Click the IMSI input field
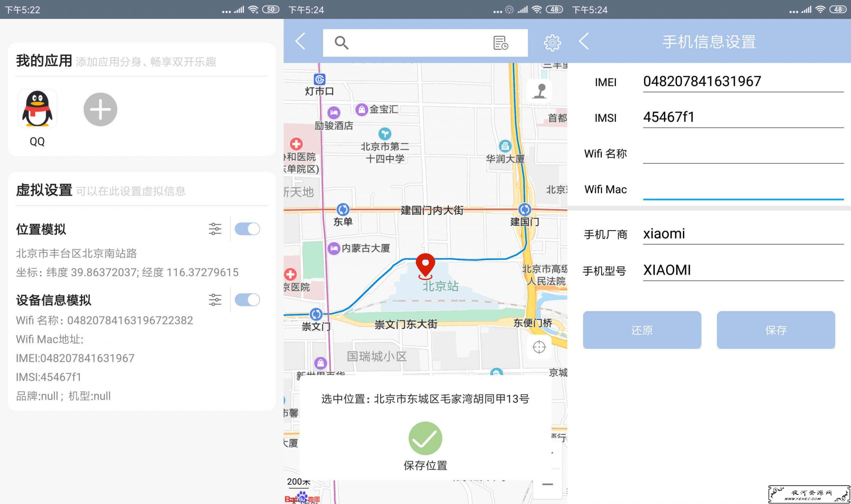Viewport: 851px width, 504px height. tap(743, 118)
